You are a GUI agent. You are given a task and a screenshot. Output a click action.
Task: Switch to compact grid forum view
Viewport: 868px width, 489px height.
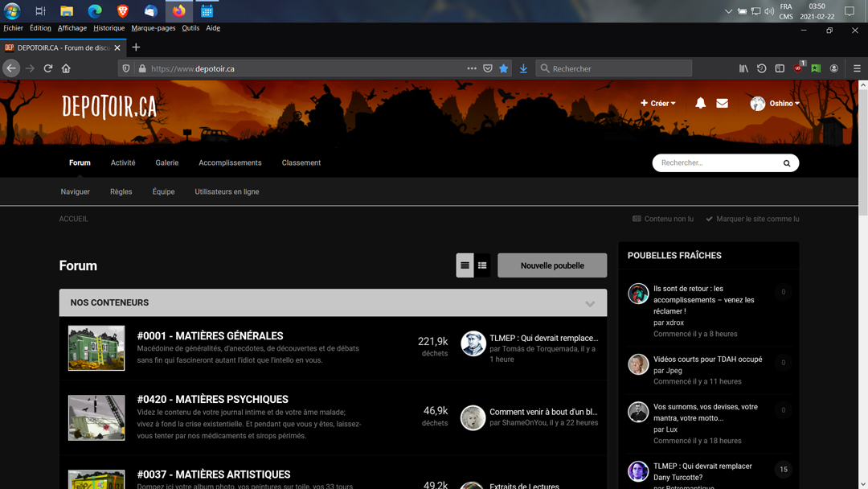click(x=482, y=265)
